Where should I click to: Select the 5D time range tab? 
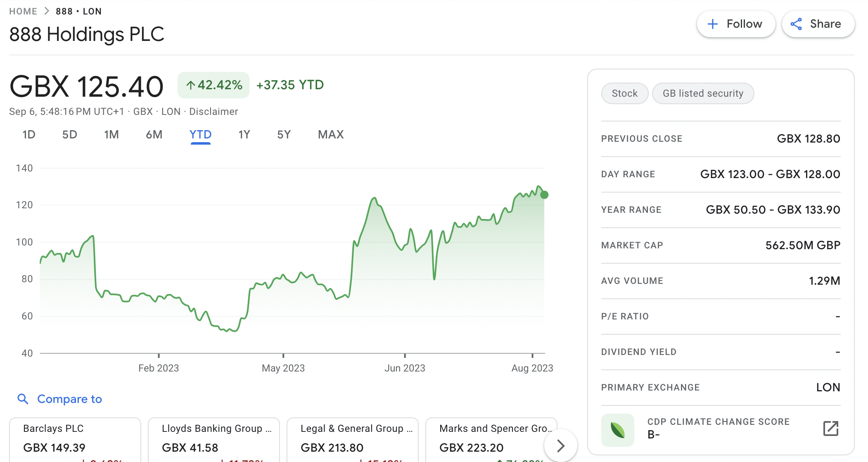[70, 135]
